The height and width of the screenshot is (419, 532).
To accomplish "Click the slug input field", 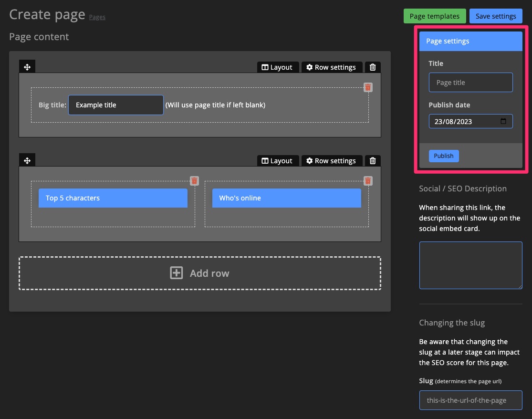I will click(470, 400).
